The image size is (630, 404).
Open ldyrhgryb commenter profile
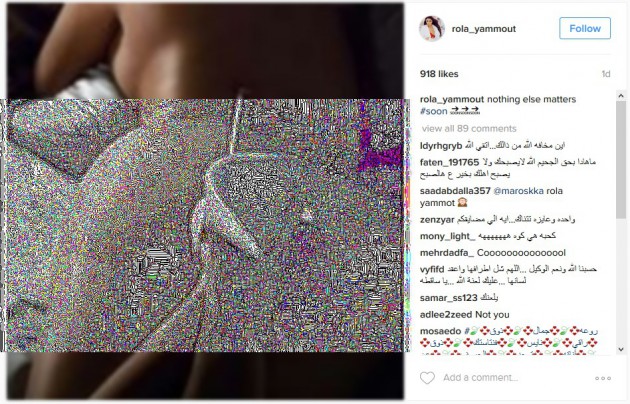pos(441,146)
